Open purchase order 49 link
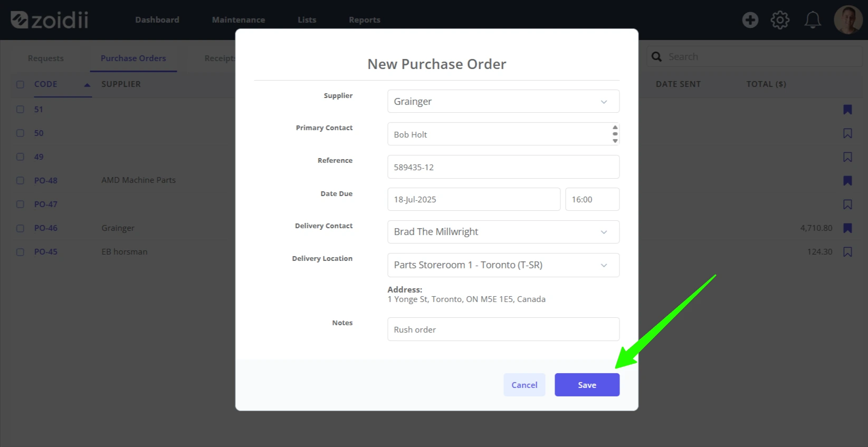Image resolution: width=868 pixels, height=447 pixels. pos(39,157)
